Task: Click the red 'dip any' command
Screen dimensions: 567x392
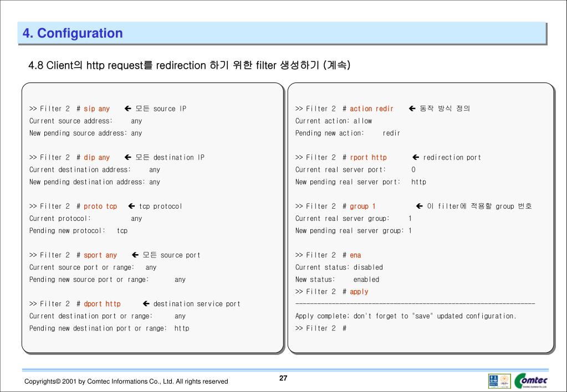Action: click(96, 158)
